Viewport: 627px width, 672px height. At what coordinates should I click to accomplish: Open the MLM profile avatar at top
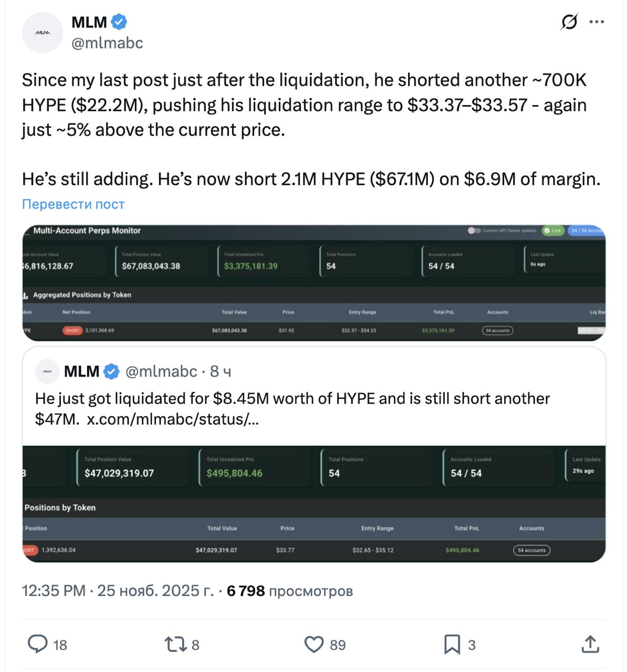[x=43, y=33]
